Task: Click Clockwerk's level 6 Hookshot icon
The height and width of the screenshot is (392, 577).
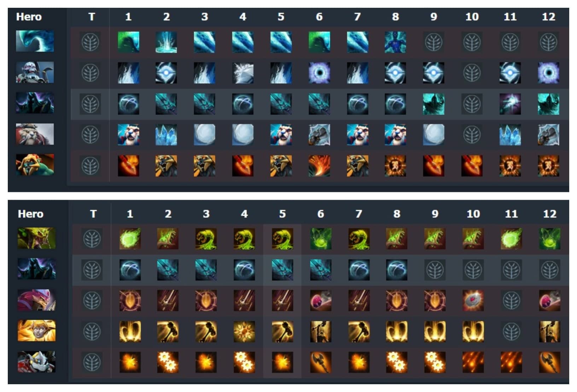Action: pyautogui.click(x=321, y=362)
